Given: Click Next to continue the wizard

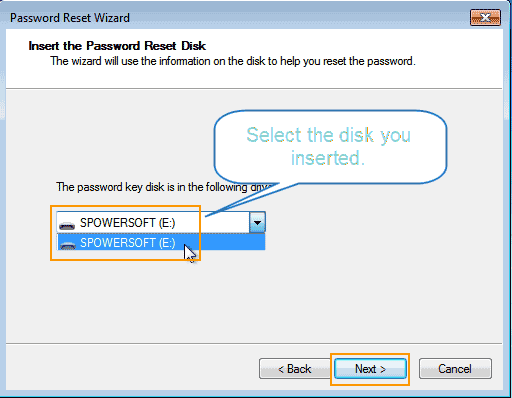Looking at the screenshot, I should [370, 369].
